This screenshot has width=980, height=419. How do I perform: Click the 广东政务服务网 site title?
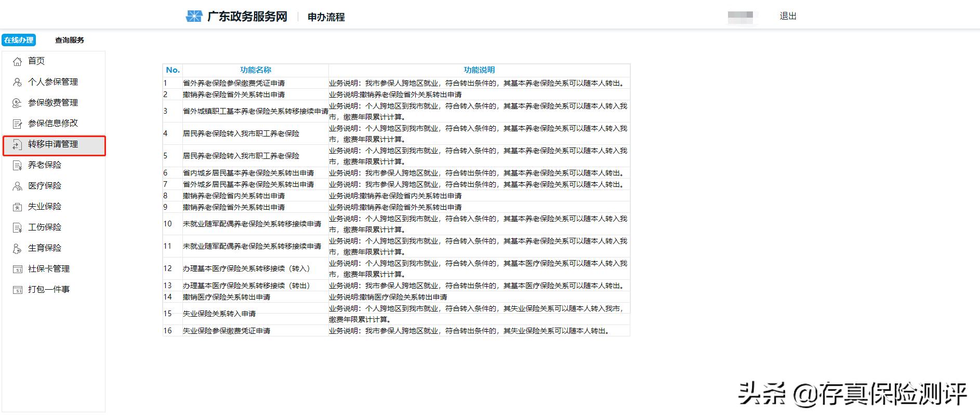tap(247, 16)
